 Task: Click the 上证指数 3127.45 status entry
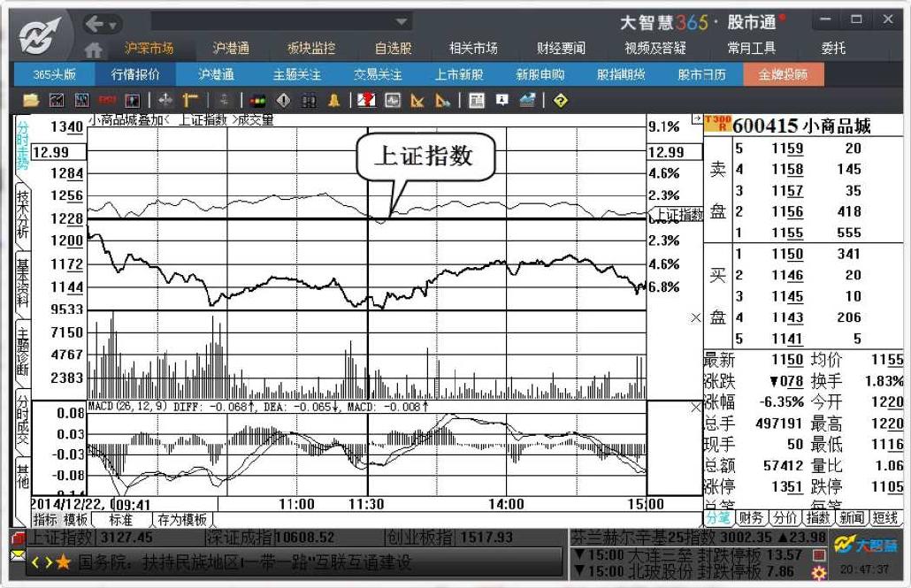(90, 538)
